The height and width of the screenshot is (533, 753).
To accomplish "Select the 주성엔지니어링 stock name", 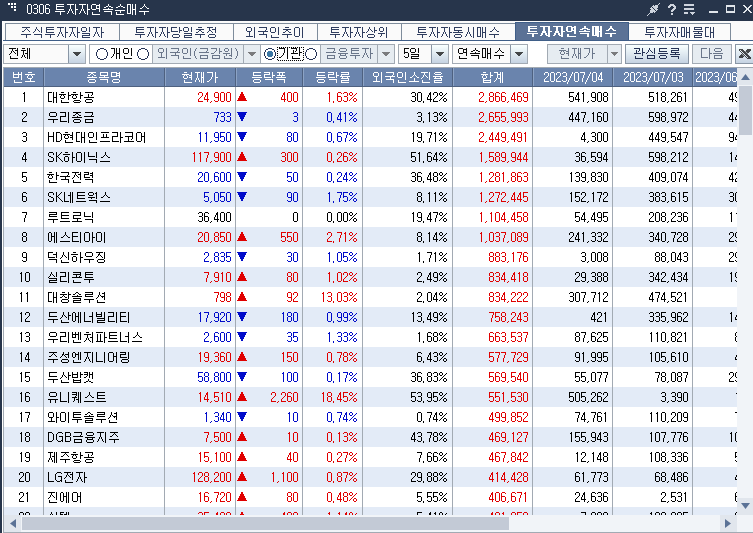I will 88,358.
